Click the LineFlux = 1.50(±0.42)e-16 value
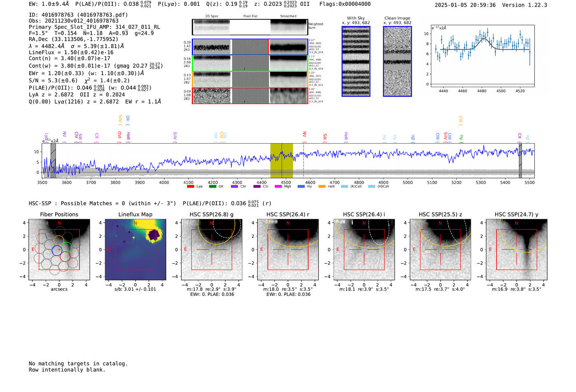The height and width of the screenshot is (392, 576). [71, 53]
